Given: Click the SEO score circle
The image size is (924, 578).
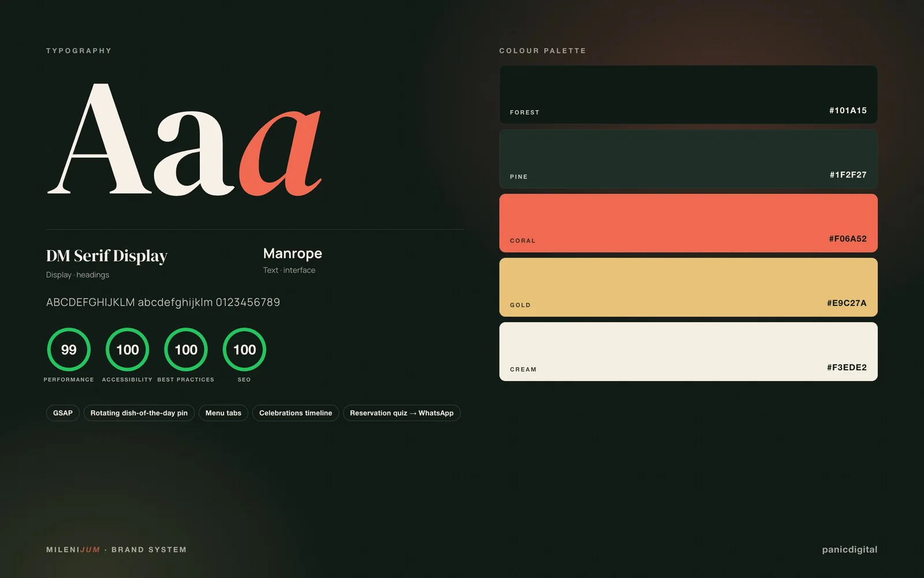Looking at the screenshot, I should coord(244,349).
